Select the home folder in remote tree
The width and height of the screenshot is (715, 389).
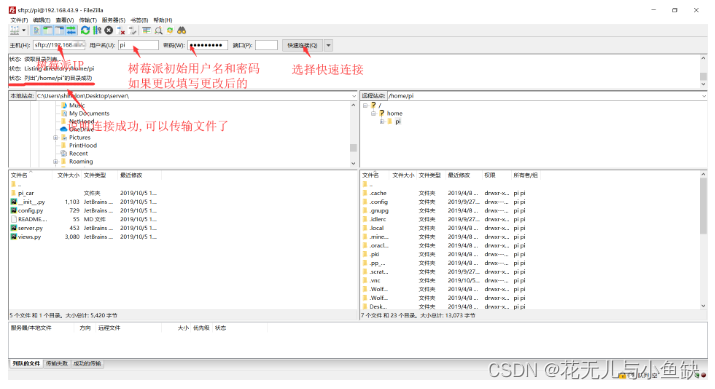[394, 113]
